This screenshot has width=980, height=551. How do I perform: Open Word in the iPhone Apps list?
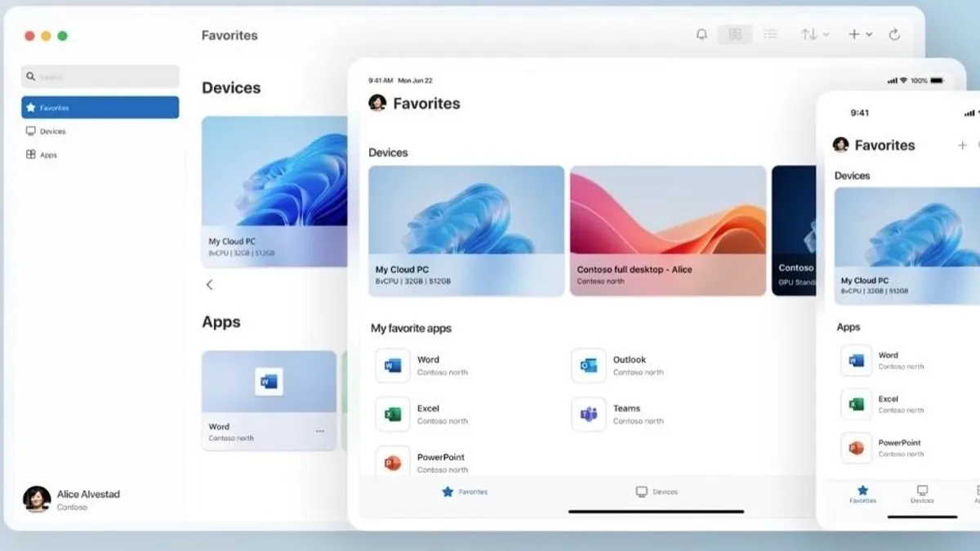point(857,360)
